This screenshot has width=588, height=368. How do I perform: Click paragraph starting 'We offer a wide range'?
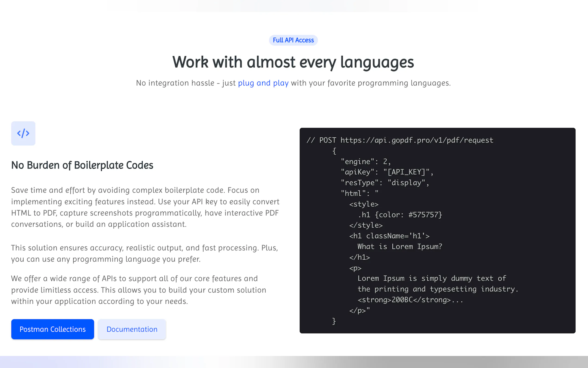coord(139,290)
